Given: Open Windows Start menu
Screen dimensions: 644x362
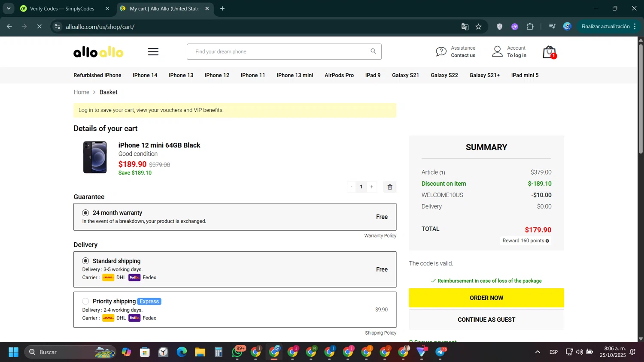Looking at the screenshot, I should (x=13, y=352).
